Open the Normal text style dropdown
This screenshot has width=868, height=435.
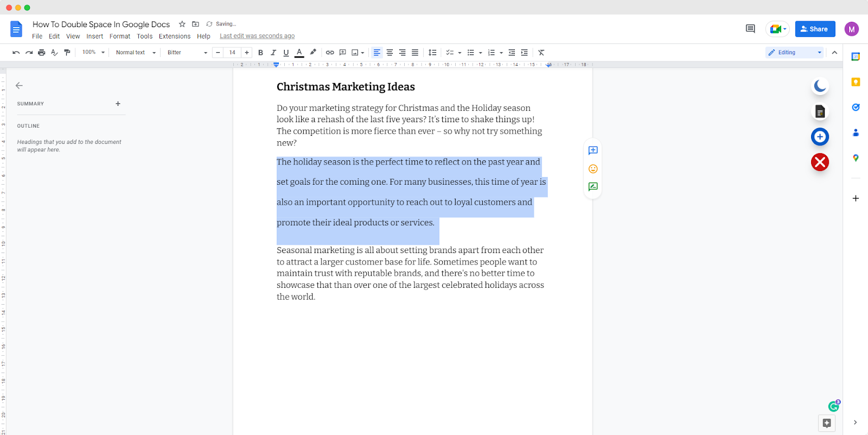click(x=136, y=53)
